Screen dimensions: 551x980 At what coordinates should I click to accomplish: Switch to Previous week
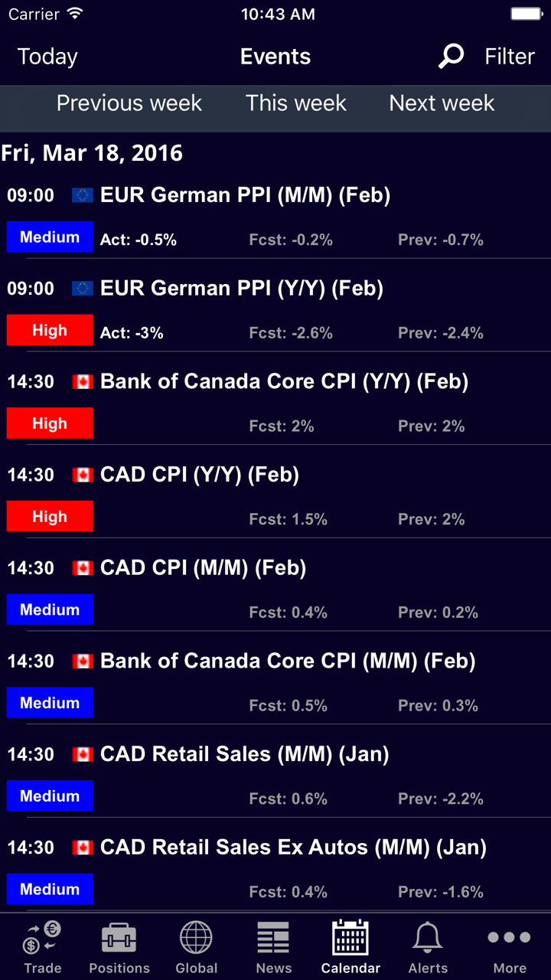click(x=129, y=103)
